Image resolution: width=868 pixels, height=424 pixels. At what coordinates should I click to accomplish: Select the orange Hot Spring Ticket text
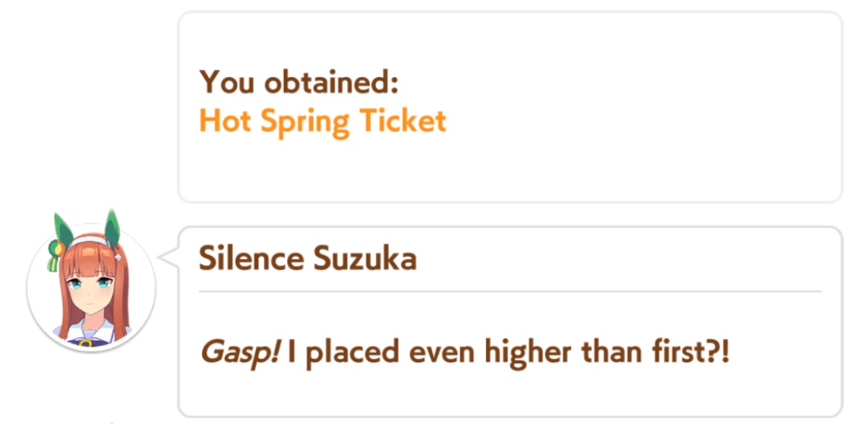point(323,122)
